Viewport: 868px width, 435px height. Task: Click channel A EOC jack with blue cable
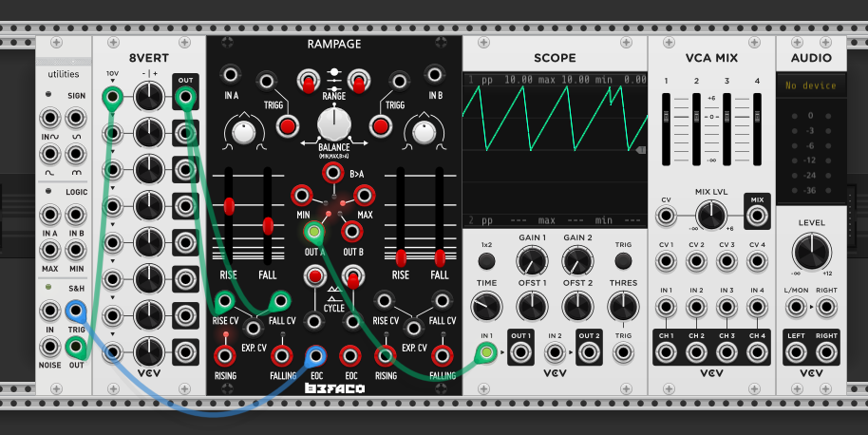click(315, 356)
